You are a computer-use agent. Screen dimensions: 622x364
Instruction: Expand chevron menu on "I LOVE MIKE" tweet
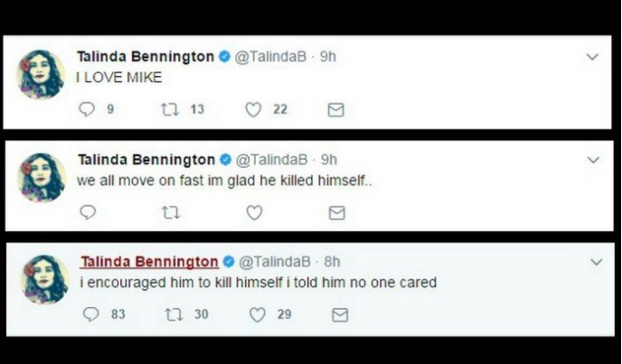pos(592,57)
